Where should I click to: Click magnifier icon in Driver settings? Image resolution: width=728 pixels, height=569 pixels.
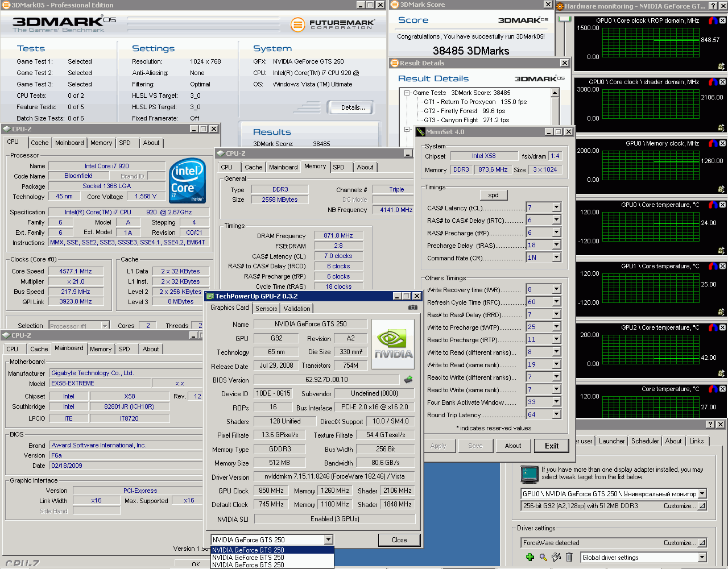543,557
